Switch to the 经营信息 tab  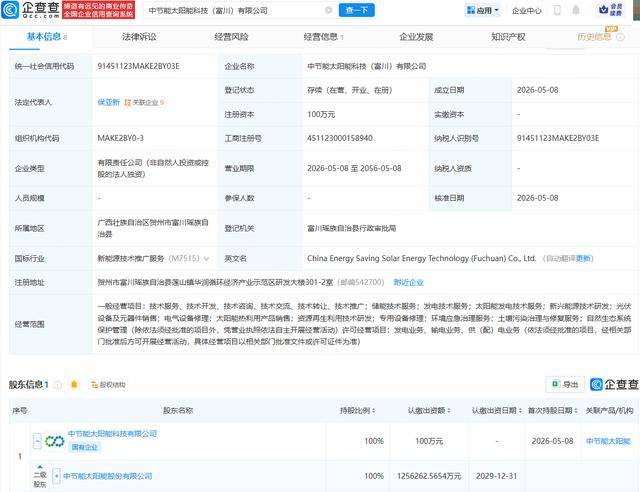point(321,37)
